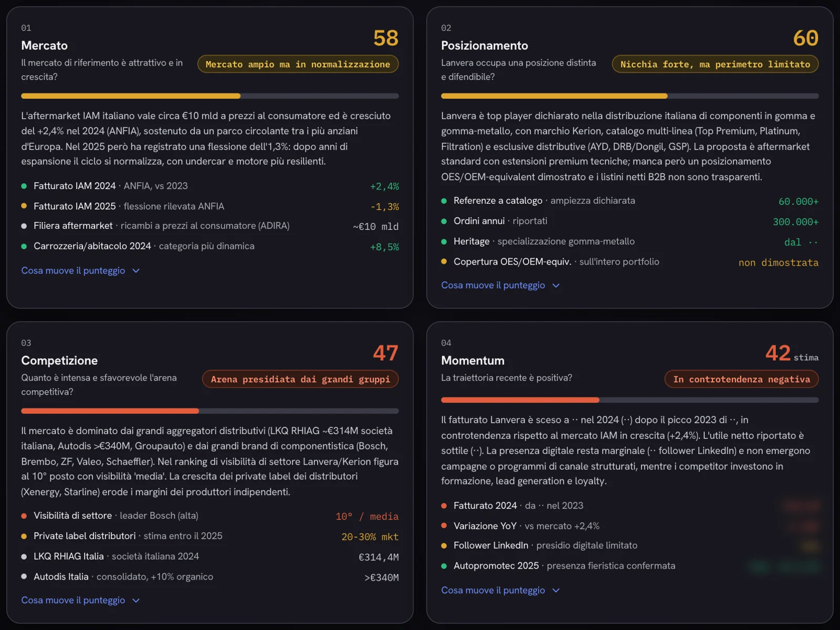Viewport: 840px width, 630px height.
Task: Click the Mercato yellow score progress bar
Action: pyautogui.click(x=210, y=96)
